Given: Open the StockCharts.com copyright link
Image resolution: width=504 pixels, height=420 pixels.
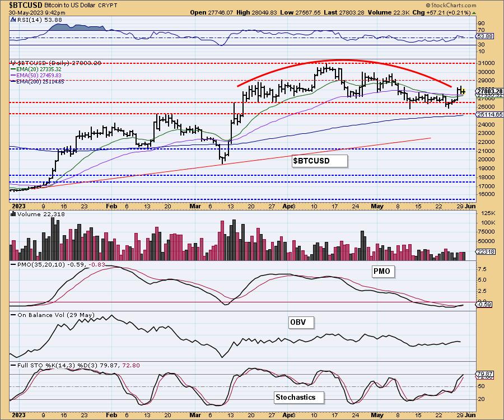Looking at the screenshot, I should pos(451,5).
